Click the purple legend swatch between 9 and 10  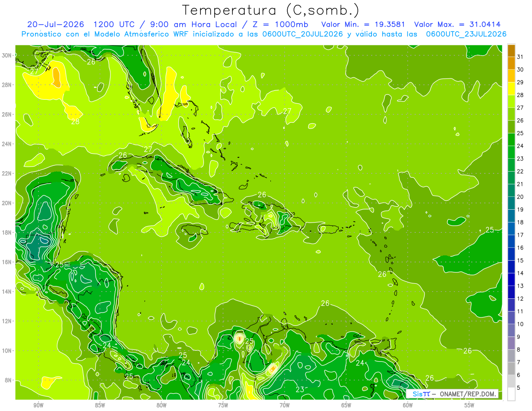click(x=511, y=330)
